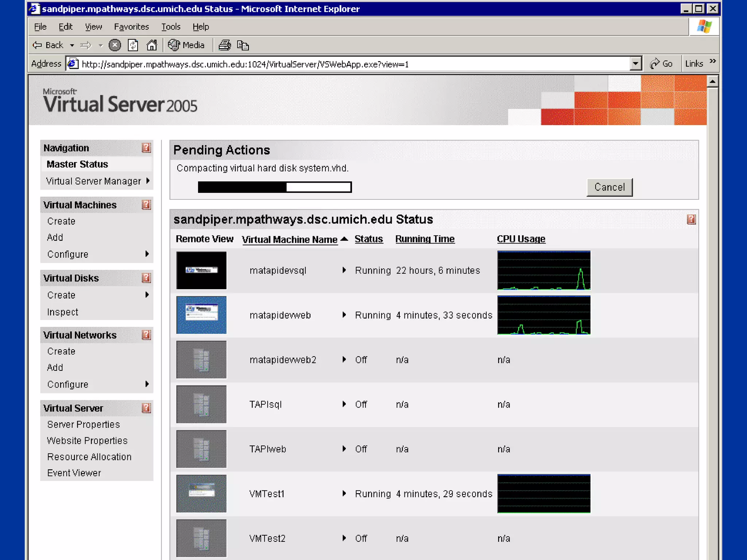Screen dimensions: 747x560
Task: Open help icon for Virtual Networks panel
Action: click(146, 335)
